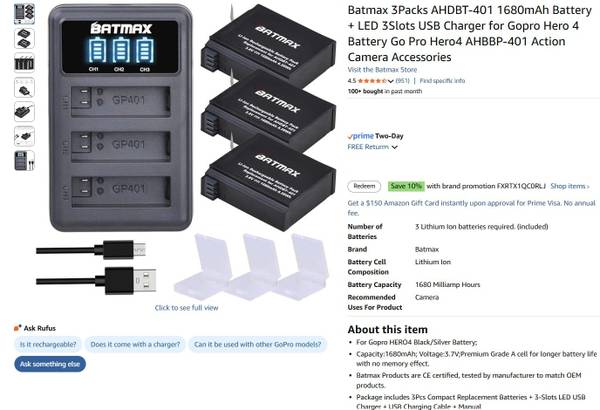
Task: Click the Ask Rufus icon
Action: coord(17,328)
